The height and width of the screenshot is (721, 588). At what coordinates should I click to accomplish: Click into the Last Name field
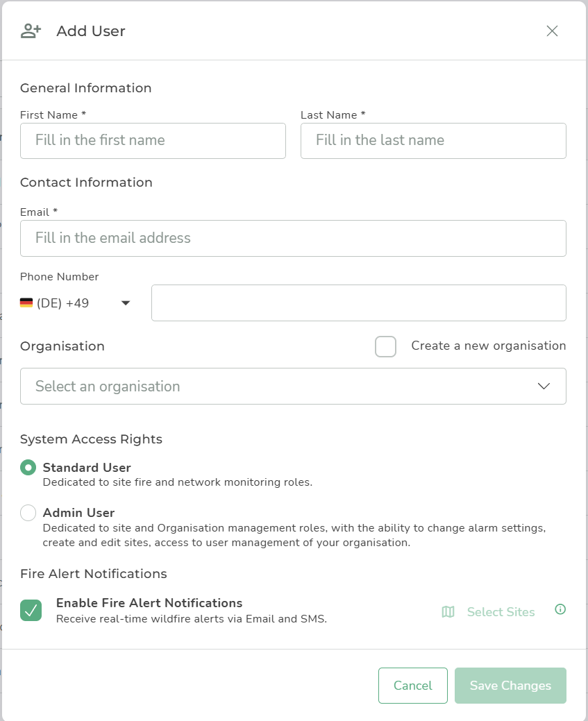433,141
